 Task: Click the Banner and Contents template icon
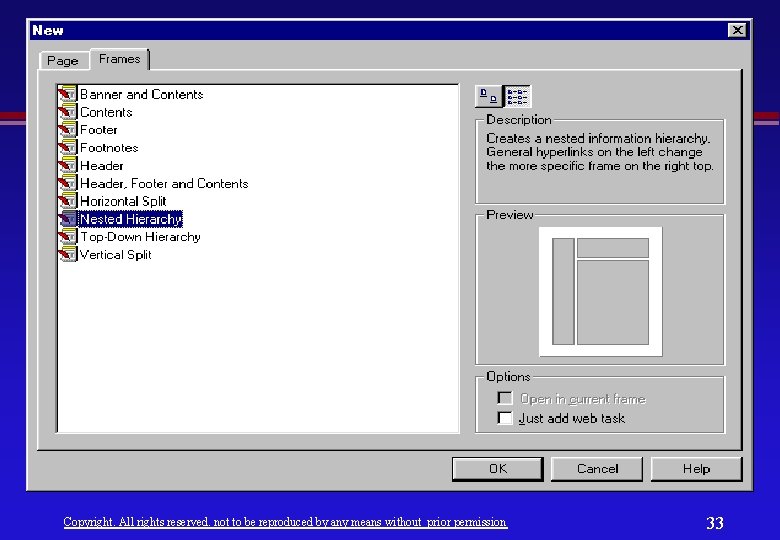coord(68,94)
